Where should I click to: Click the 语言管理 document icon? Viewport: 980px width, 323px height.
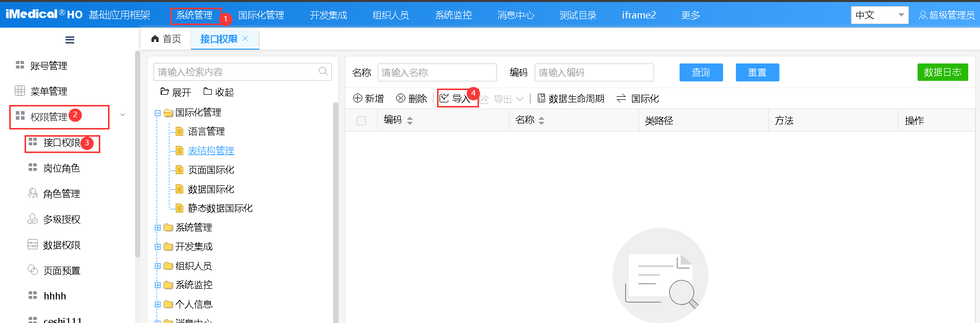tap(179, 132)
